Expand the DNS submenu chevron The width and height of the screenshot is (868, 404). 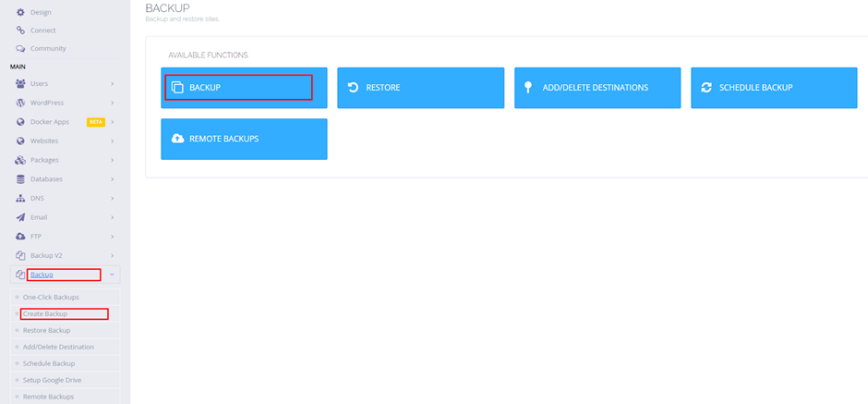[113, 199]
